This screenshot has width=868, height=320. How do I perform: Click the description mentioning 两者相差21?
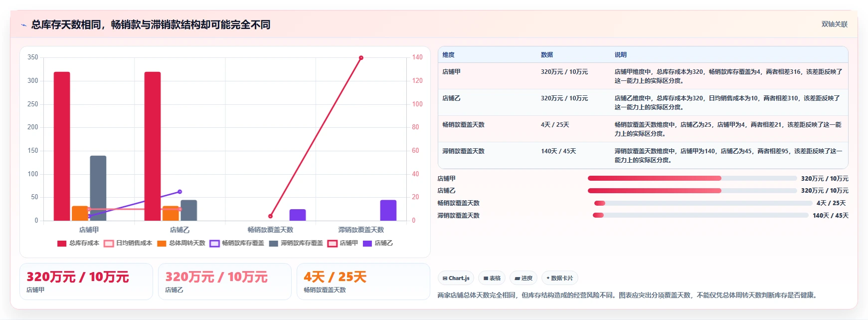coord(728,129)
